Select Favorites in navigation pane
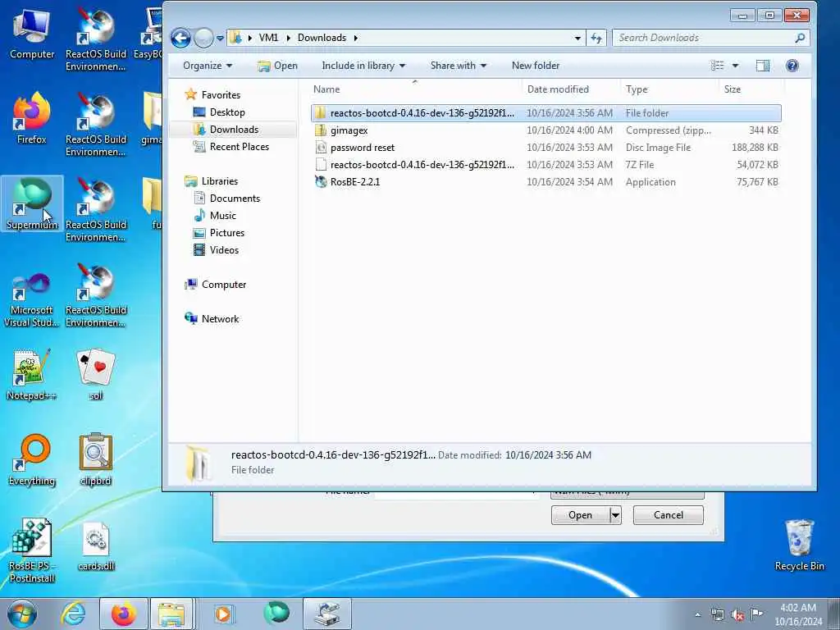Viewport: 840px width, 630px height. pos(220,95)
